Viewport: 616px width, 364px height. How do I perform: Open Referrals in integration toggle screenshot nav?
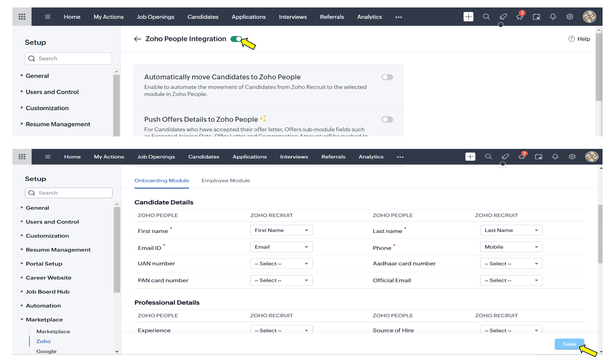pos(332,16)
